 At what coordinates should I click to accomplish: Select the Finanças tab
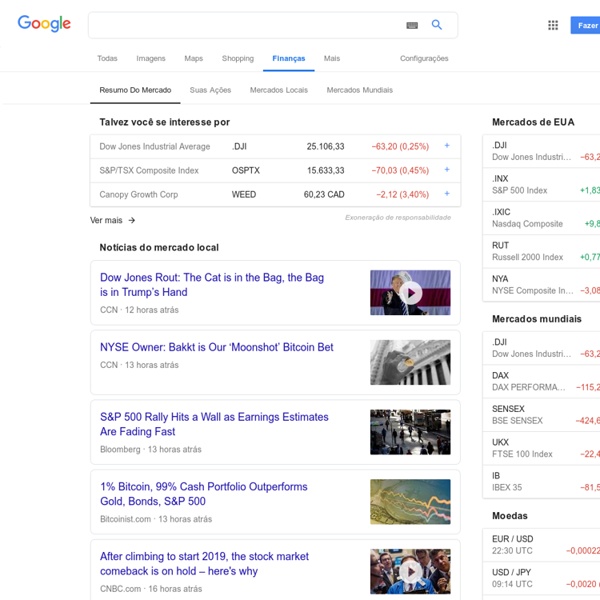coord(289,59)
